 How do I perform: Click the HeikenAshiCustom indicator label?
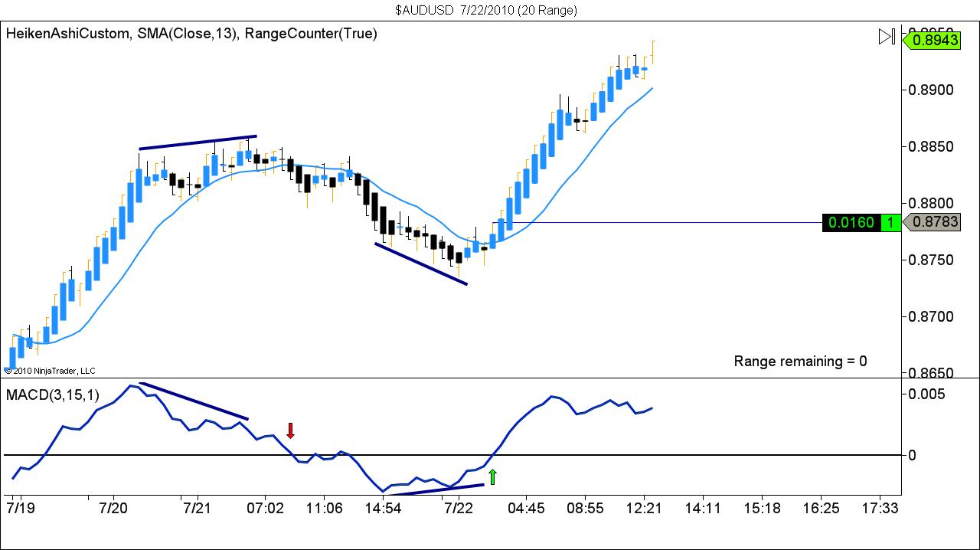(65, 34)
